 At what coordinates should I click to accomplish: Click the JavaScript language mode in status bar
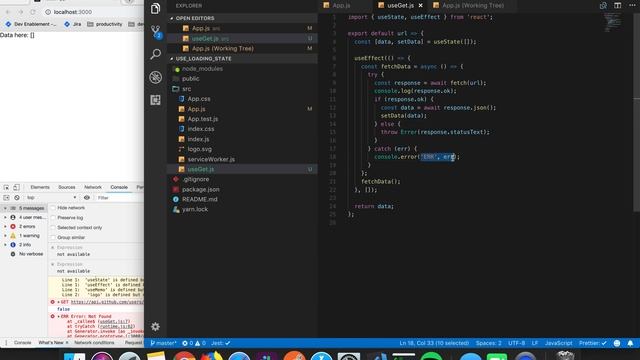558,343
